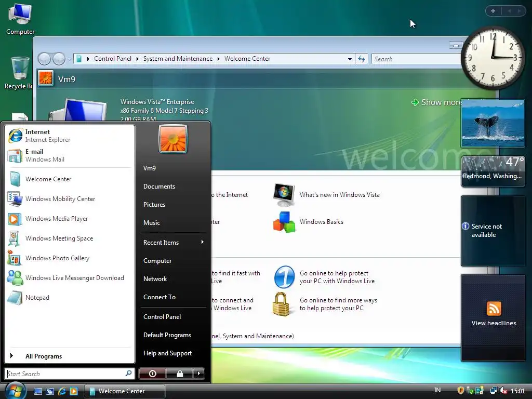The height and width of the screenshot is (399, 532).
Task: Open recent pages dropdown beside nav buttons
Action: 69,59
